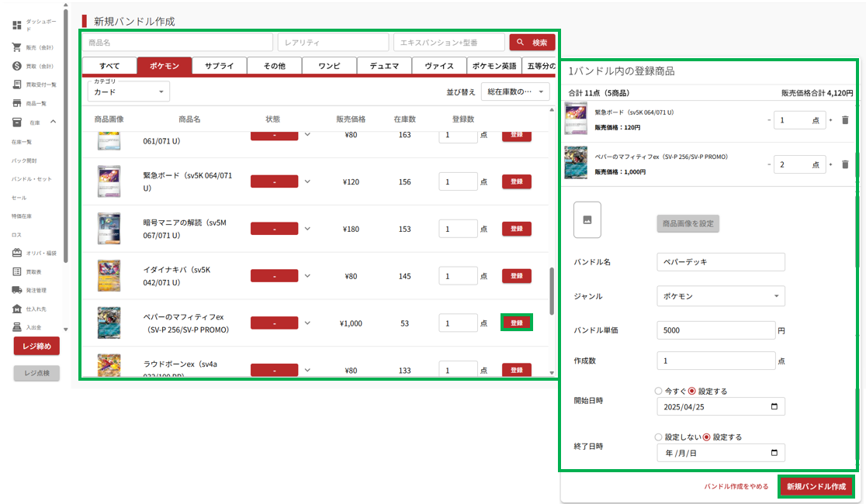The width and height of the screenshot is (866, 504).
Task: Collapse the 在庫 sidebar section chevron
Action: click(x=53, y=122)
